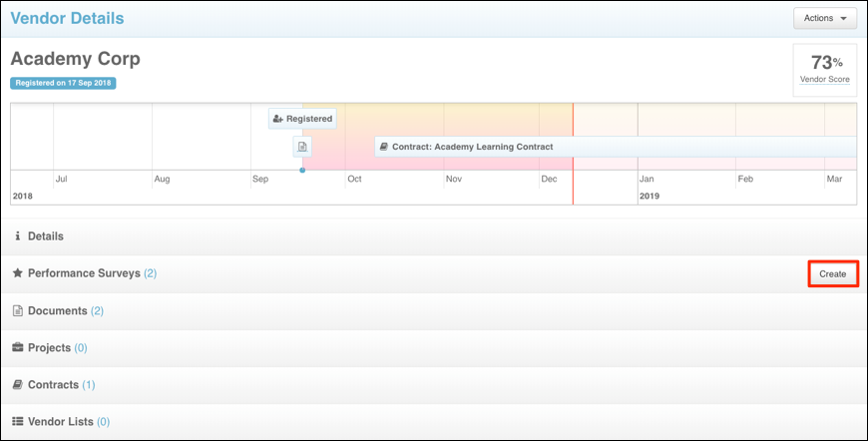Screen dimensions: 868x441
Task: Click the list icon beside Vendor Lists
Action: (x=17, y=422)
